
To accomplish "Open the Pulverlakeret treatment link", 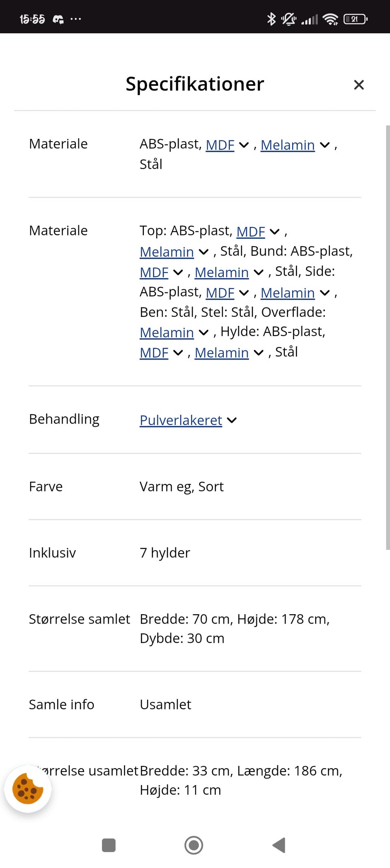I will click(180, 420).
